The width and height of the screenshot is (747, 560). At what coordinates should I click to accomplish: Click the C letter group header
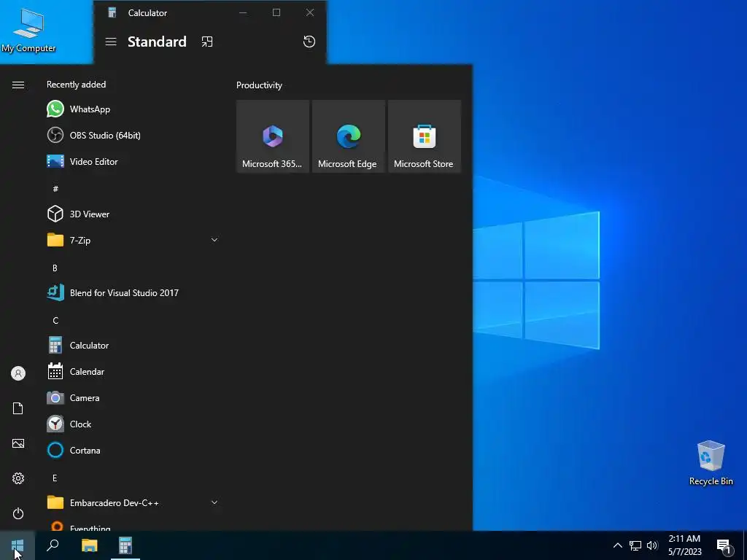click(55, 321)
